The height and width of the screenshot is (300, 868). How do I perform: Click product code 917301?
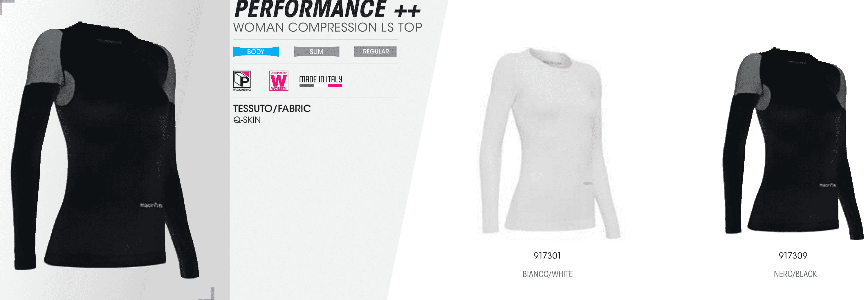click(547, 256)
